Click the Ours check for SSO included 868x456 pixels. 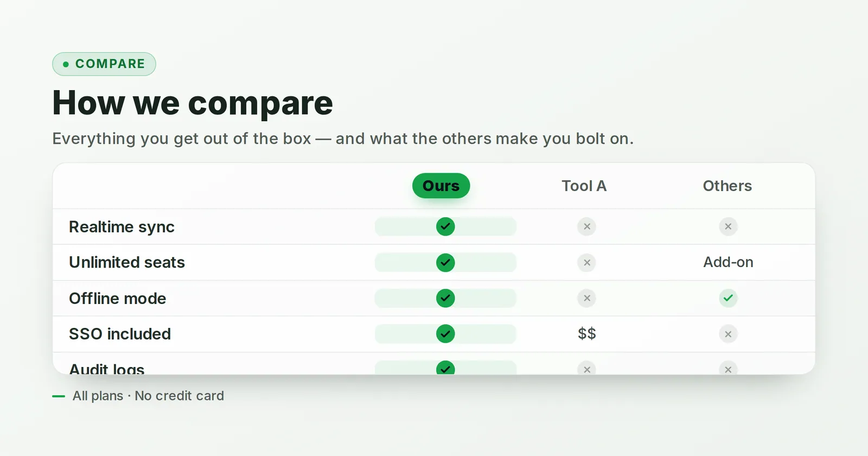tap(445, 334)
